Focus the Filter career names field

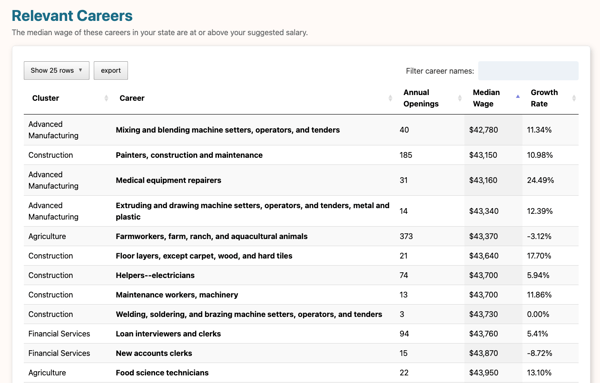[528, 71]
